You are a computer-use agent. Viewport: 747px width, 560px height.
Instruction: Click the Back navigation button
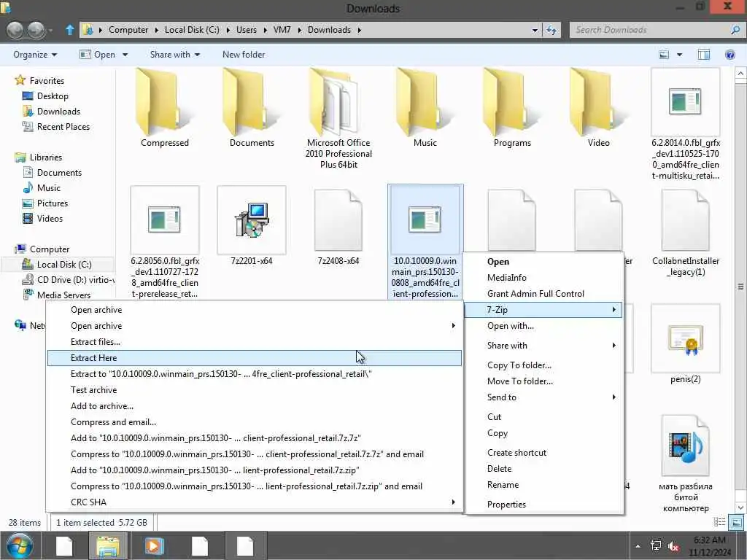pyautogui.click(x=16, y=30)
